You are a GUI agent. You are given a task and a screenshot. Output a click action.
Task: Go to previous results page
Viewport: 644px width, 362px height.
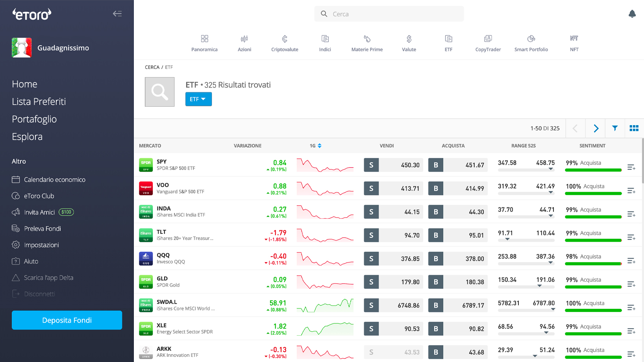[x=575, y=128]
